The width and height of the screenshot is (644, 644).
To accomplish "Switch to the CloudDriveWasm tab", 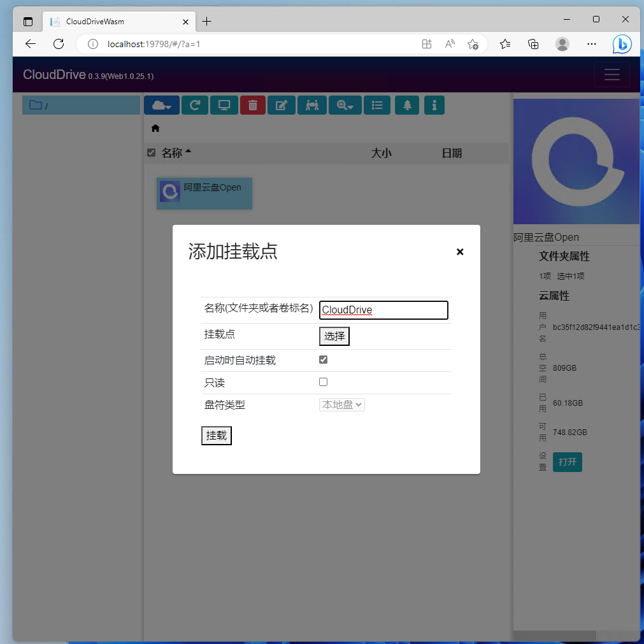I will click(x=119, y=22).
